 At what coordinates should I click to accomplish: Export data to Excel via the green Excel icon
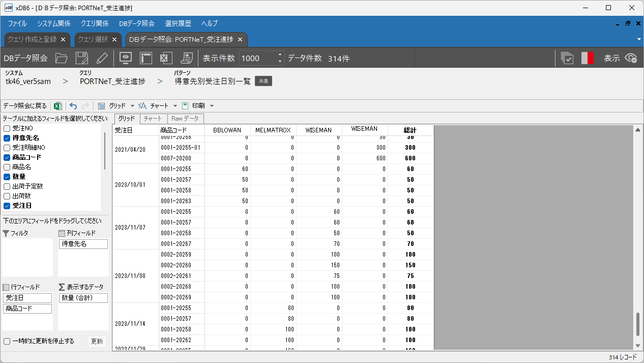pyautogui.click(x=57, y=105)
